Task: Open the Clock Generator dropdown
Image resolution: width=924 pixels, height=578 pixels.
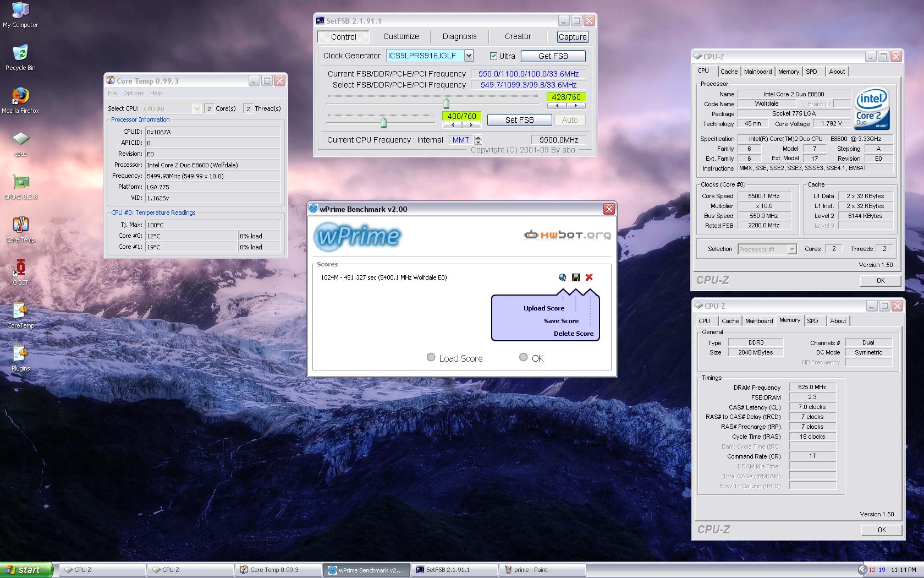Action: [469, 56]
